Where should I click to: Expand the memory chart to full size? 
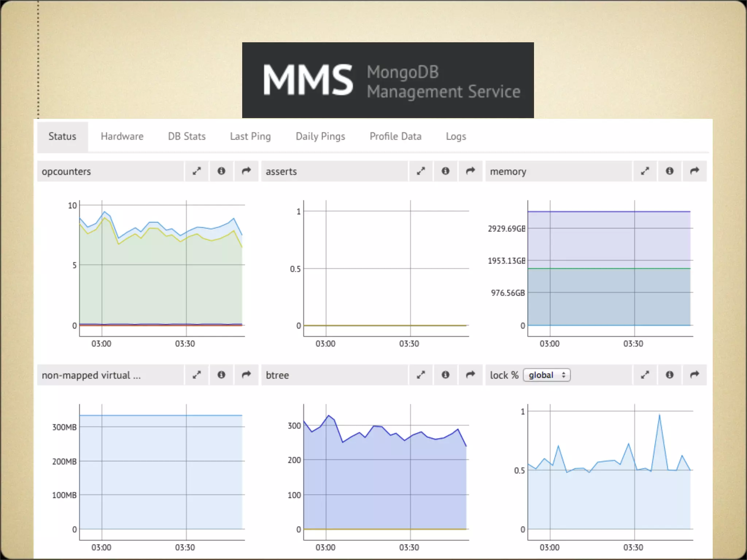(645, 171)
